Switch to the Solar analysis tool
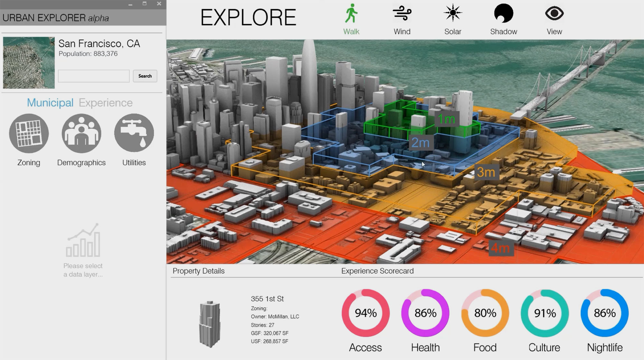644x360 pixels. 453,13
